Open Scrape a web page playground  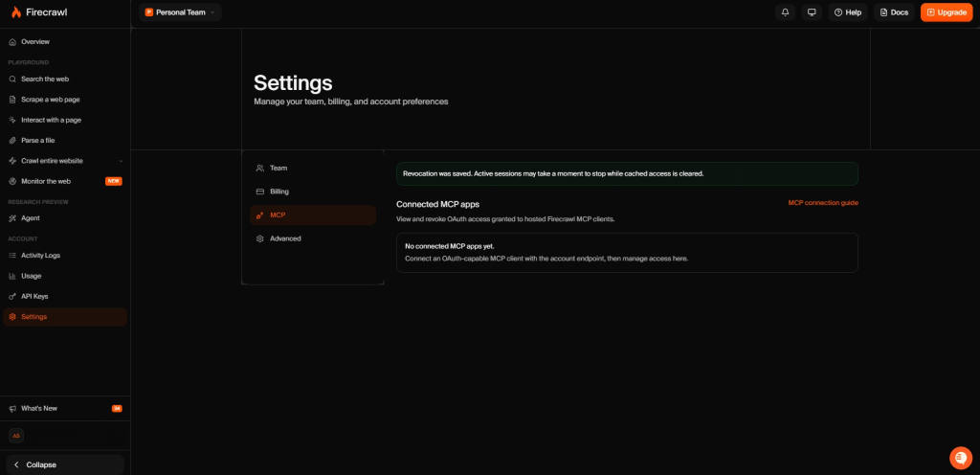(x=65, y=100)
